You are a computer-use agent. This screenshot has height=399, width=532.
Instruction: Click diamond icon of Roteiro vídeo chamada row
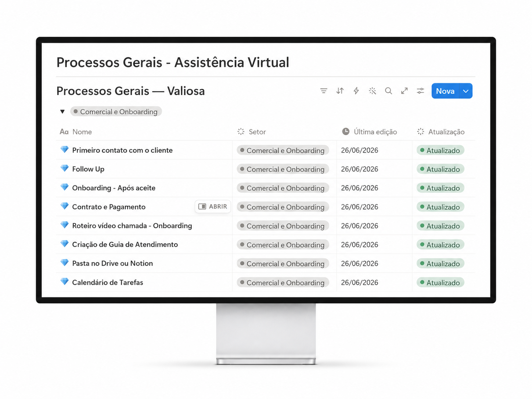(64, 225)
